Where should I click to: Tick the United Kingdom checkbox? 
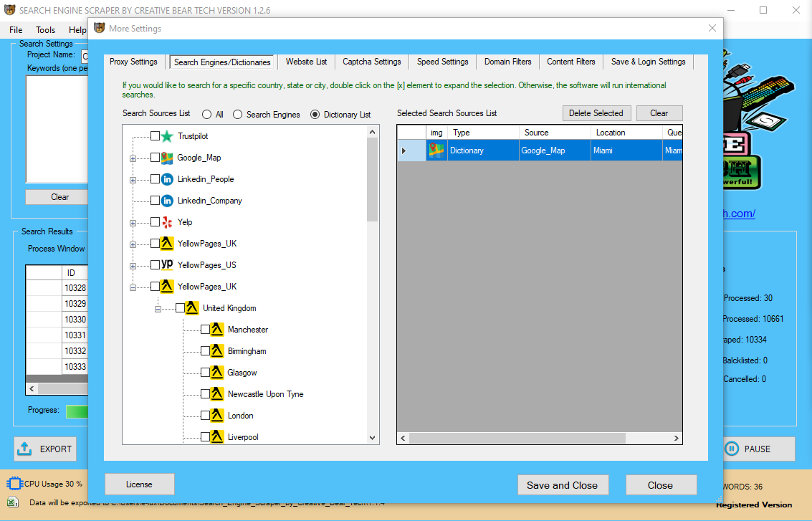[180, 307]
